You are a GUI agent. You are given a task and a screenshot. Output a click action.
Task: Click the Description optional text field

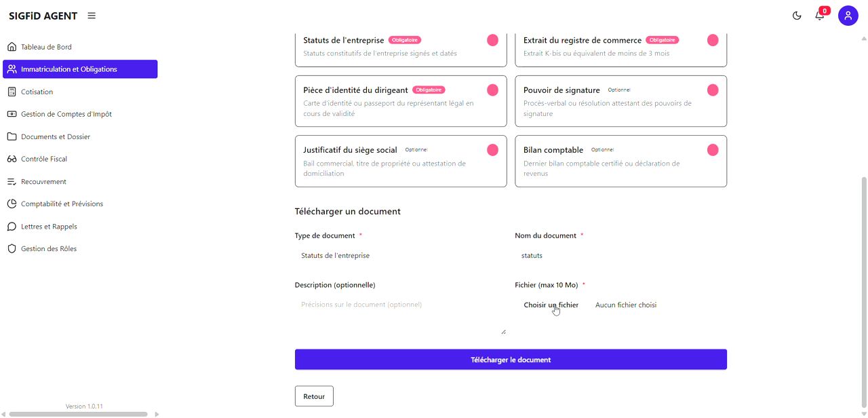point(401,304)
